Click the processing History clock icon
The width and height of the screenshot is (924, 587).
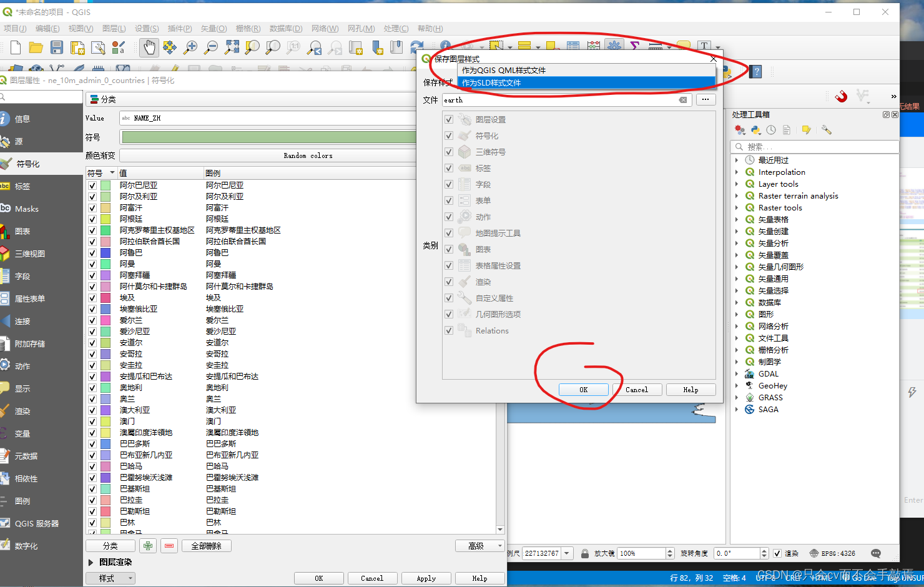[771, 130]
